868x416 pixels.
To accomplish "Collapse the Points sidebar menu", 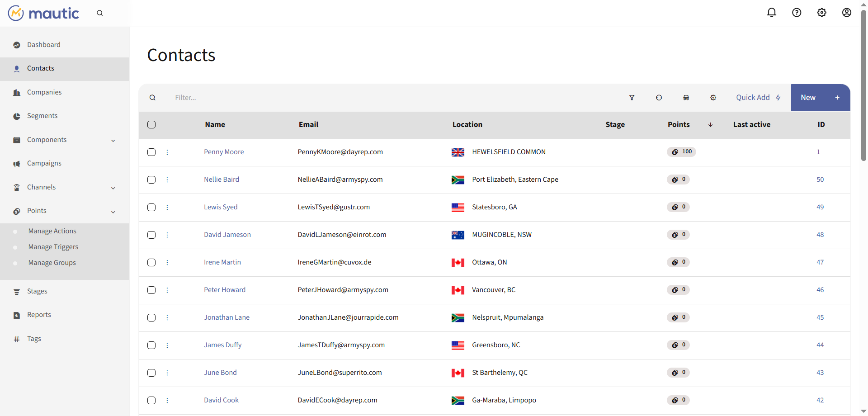I will click(x=113, y=211).
